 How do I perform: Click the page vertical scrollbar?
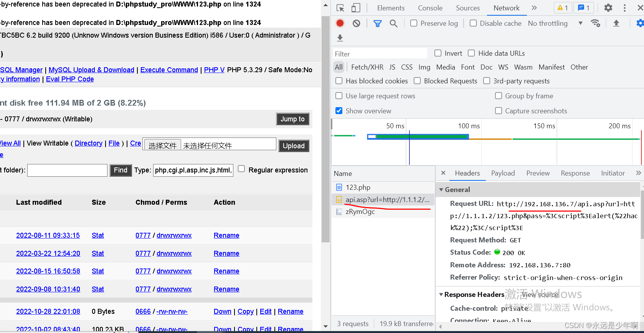pyautogui.click(x=325, y=129)
